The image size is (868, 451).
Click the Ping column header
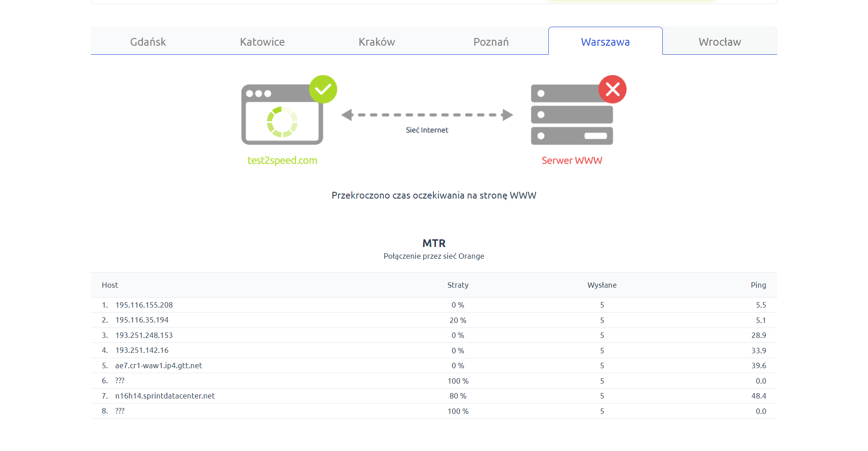click(758, 285)
